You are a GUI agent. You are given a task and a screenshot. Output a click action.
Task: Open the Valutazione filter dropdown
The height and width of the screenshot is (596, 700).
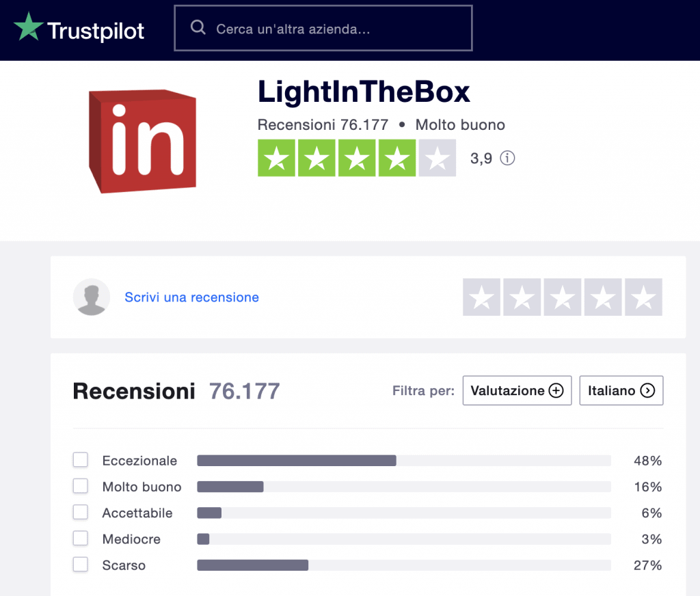point(517,391)
